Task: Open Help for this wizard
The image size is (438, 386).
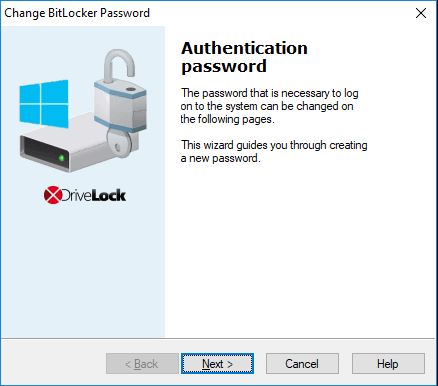Action: (388, 363)
